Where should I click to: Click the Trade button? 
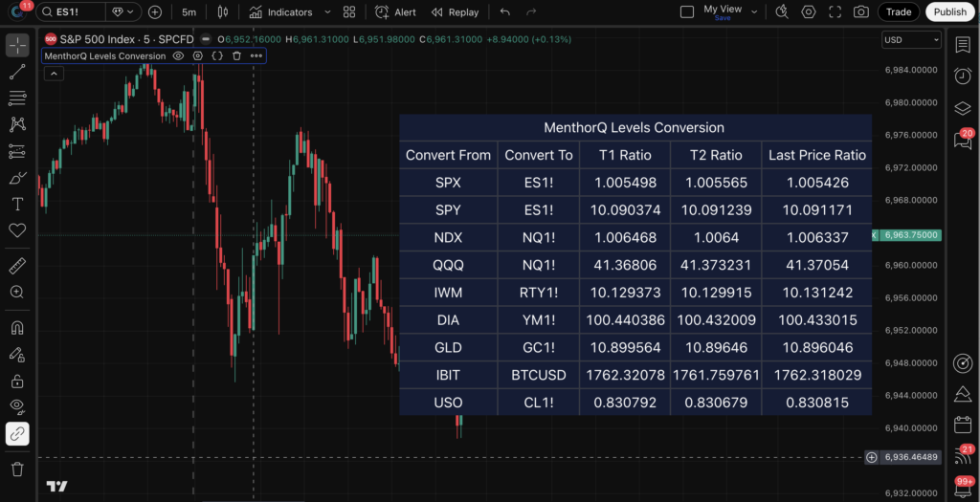coord(899,11)
